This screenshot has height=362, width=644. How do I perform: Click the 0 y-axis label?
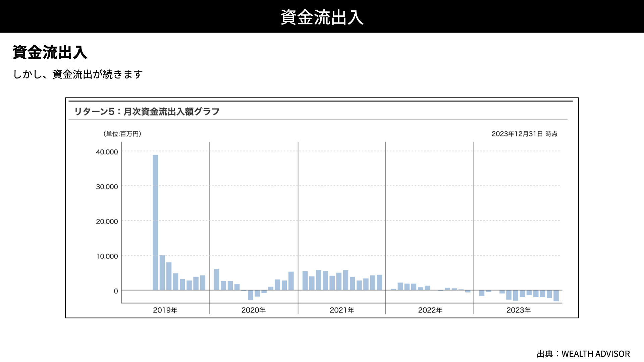(116, 291)
